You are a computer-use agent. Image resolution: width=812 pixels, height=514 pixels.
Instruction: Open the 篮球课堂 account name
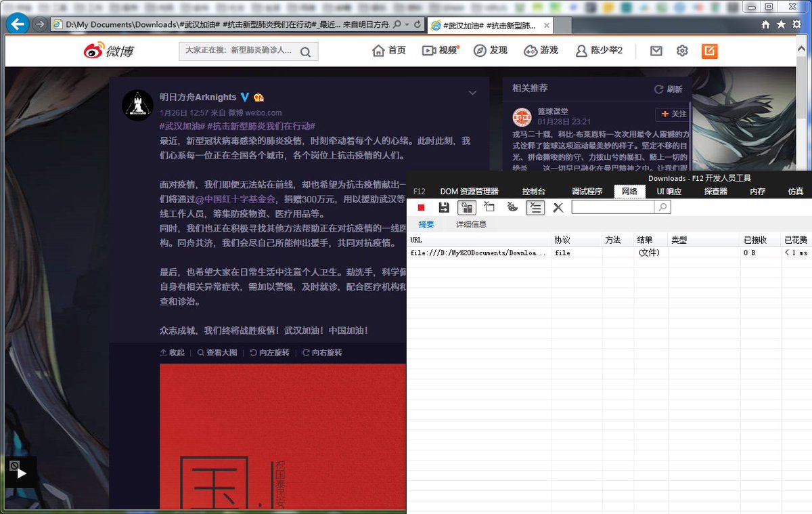[553, 112]
